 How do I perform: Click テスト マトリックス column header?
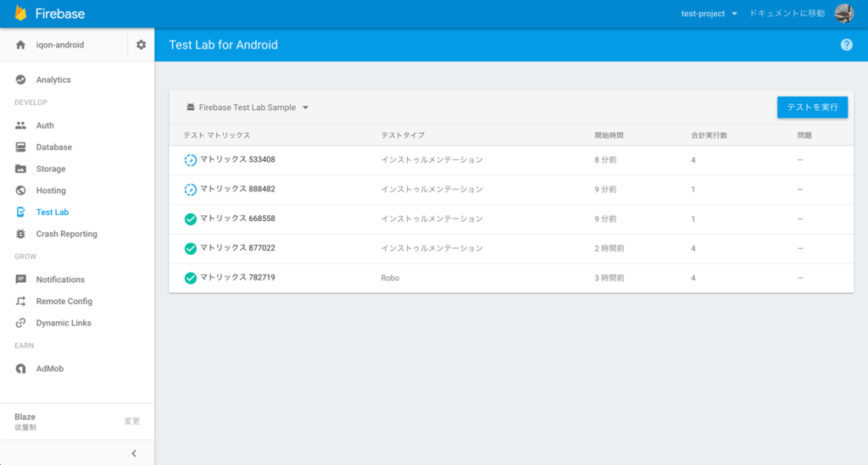tap(217, 136)
